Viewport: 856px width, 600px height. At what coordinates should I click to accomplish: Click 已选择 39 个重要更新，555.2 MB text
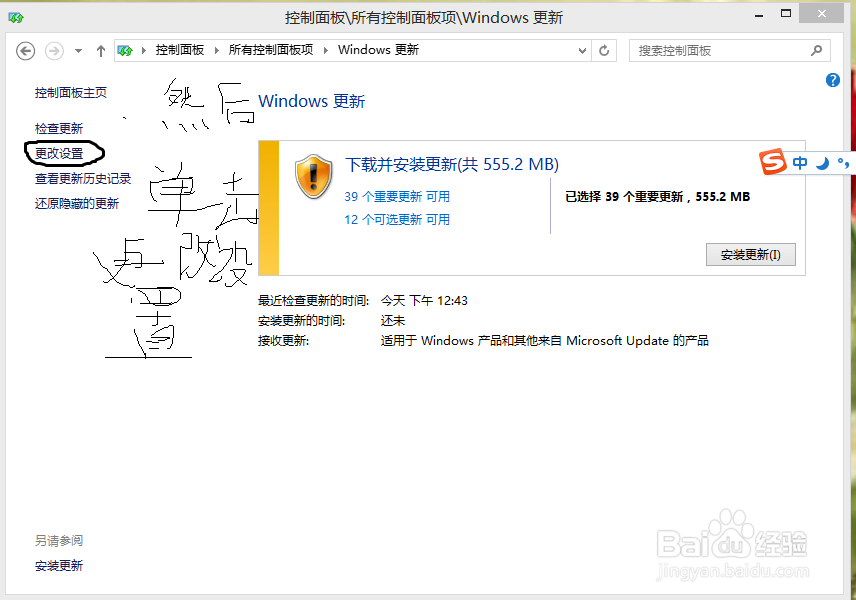657,197
